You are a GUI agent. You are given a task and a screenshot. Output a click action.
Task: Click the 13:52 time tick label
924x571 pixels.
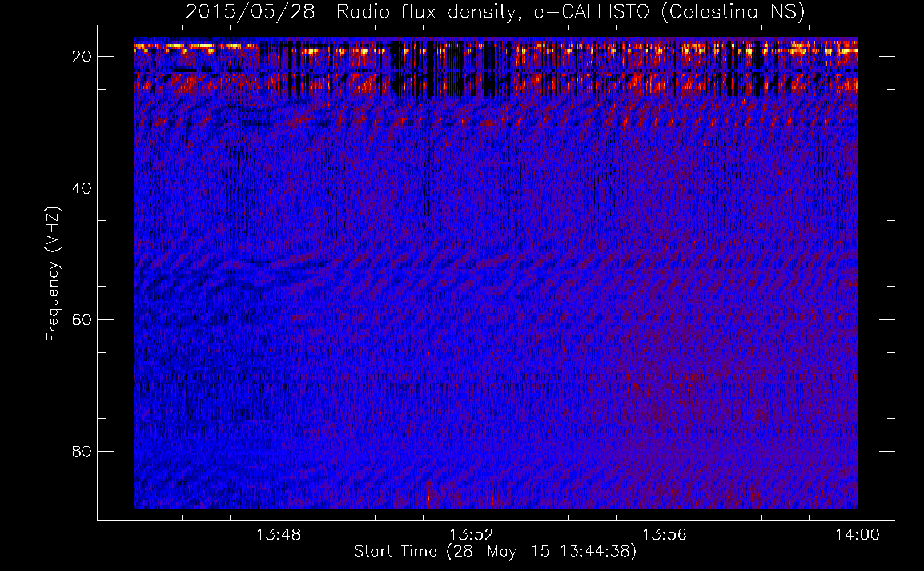471,535
